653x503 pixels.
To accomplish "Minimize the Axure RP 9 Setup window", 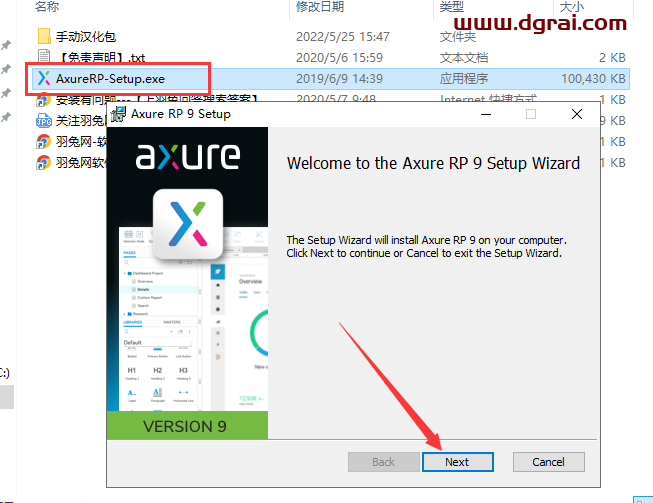I will 486,114.
